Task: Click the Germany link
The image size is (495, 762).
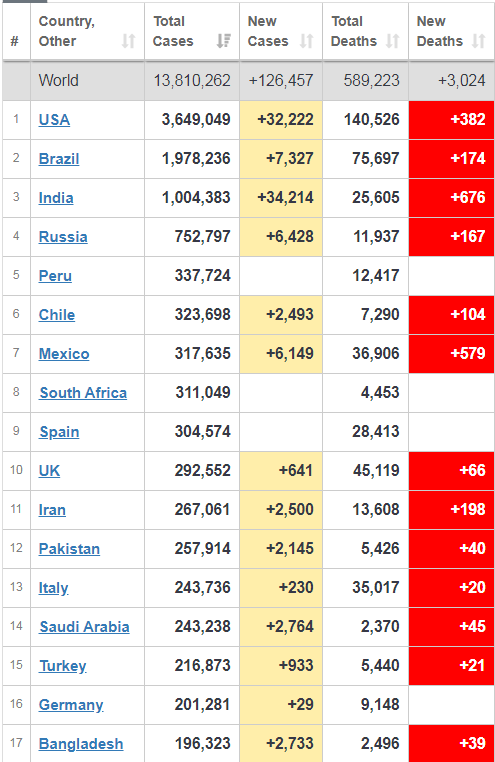Action: click(71, 705)
